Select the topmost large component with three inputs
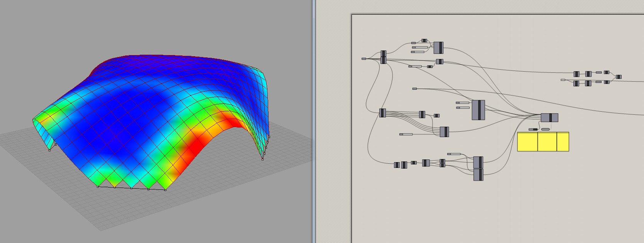Image resolution: width=644 pixels, height=243 pixels. (x=438, y=48)
